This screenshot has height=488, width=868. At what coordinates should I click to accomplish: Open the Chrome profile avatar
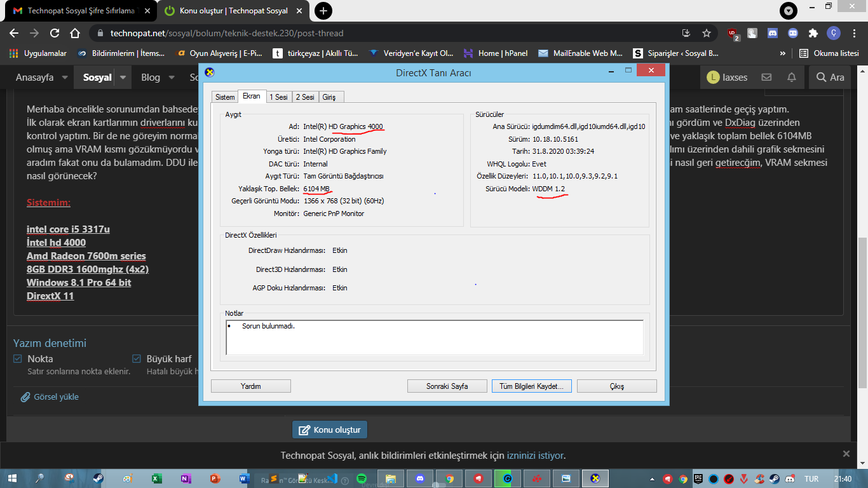point(834,33)
